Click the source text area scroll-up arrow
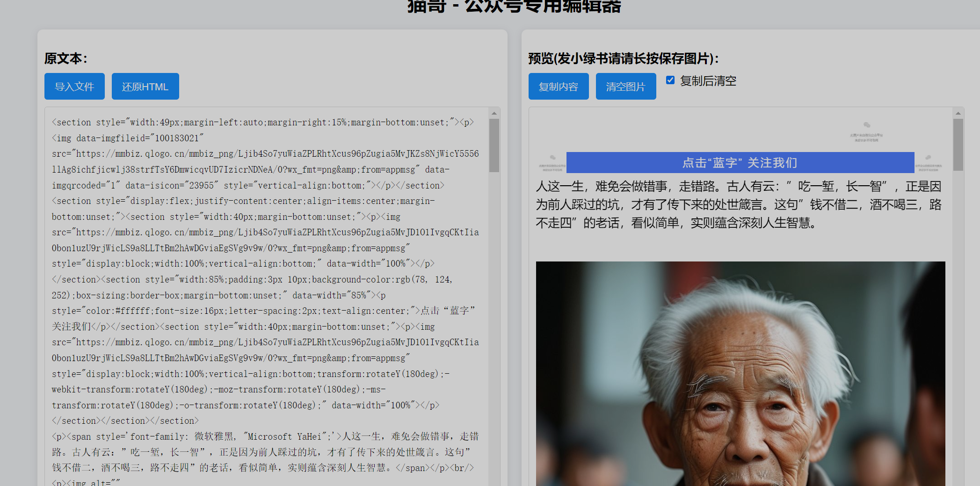The width and height of the screenshot is (980, 486). [494, 113]
